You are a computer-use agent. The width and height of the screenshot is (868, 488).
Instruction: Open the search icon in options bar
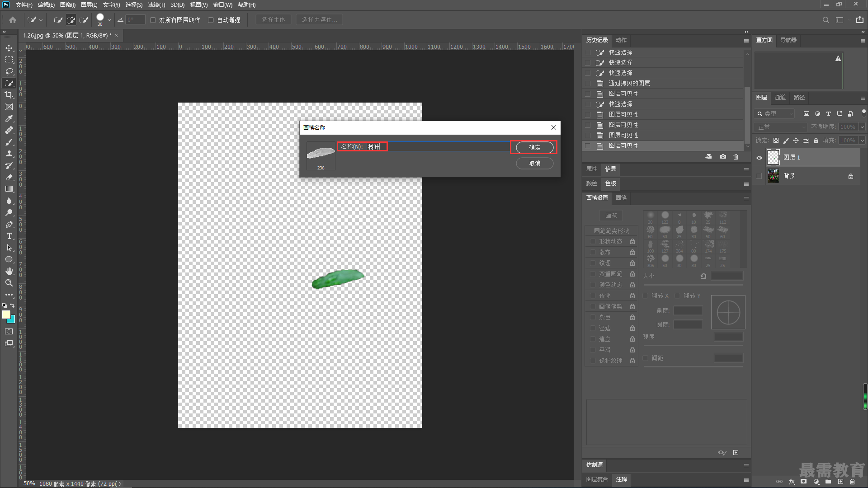[826, 20]
